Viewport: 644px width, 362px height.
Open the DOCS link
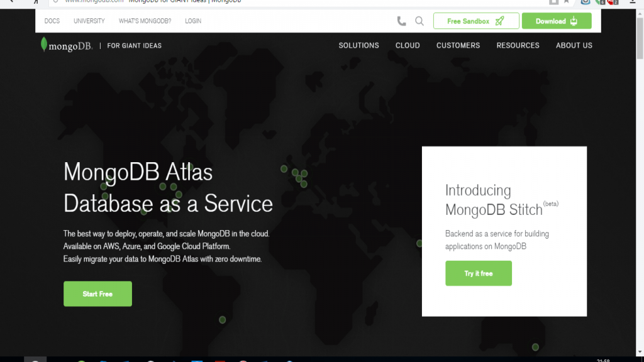(x=52, y=21)
